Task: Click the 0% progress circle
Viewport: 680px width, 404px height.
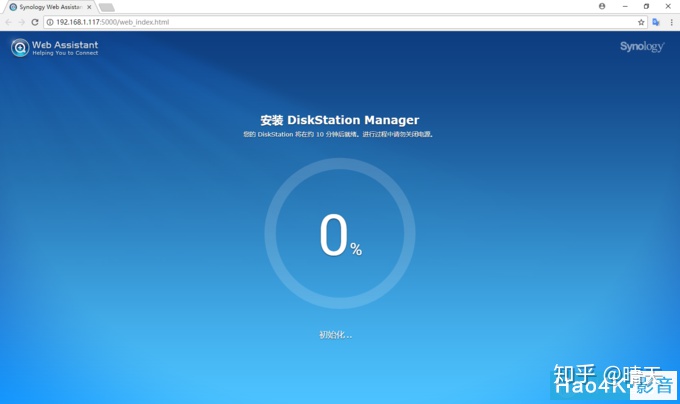Action: coord(340,234)
